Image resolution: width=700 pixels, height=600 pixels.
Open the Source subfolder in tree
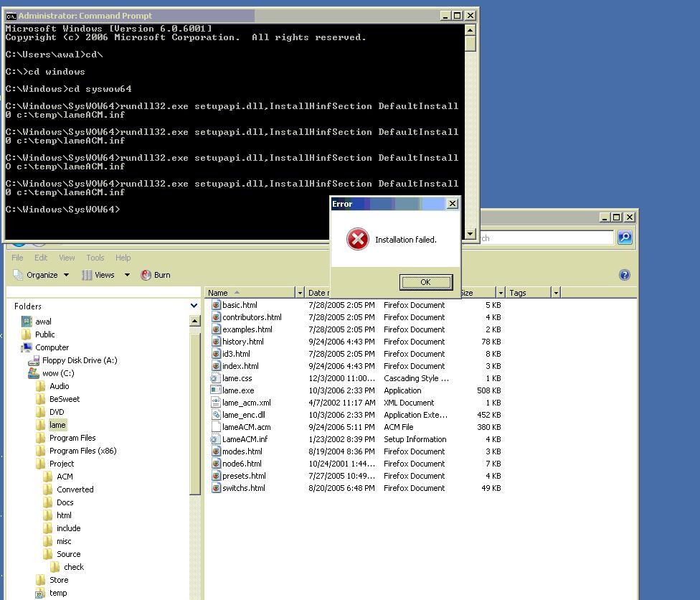point(69,554)
